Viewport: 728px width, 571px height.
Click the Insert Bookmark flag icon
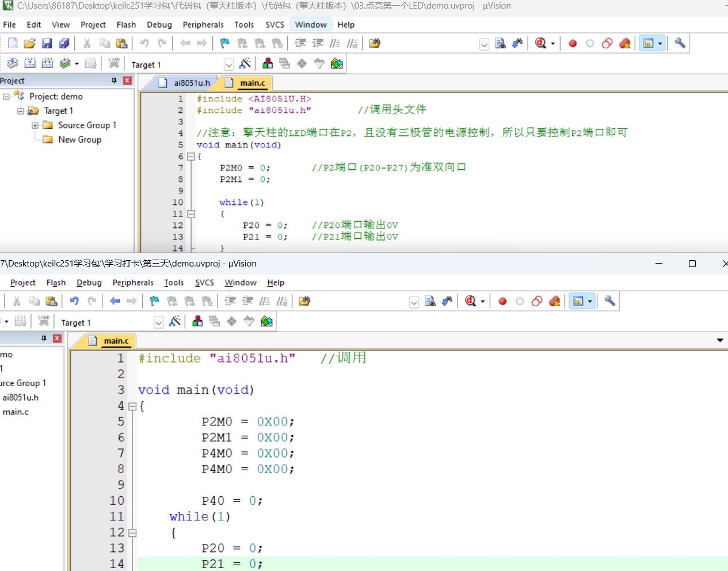(224, 43)
